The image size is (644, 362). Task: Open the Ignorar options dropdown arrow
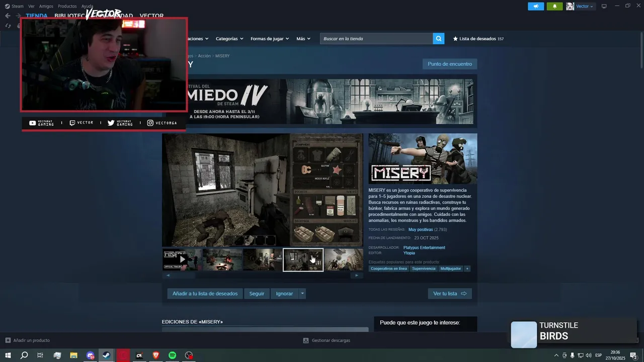pos(302,294)
